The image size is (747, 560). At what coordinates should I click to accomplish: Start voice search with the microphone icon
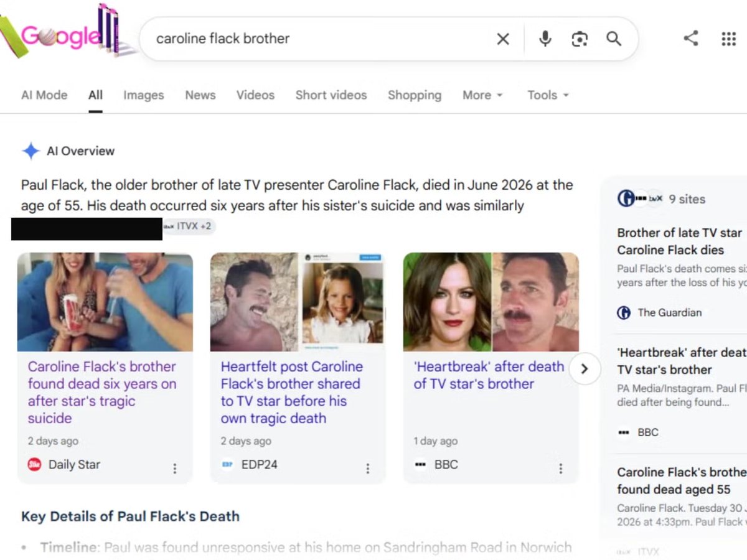coord(545,39)
